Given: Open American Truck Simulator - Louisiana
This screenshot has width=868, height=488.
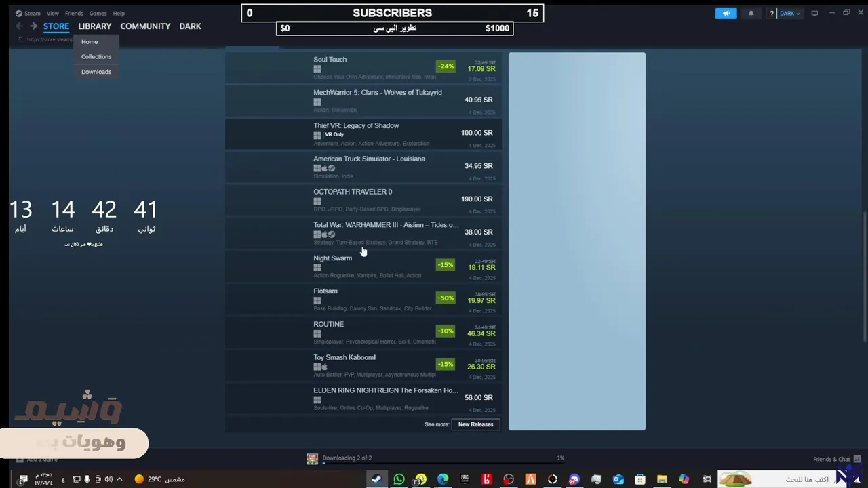Looking at the screenshot, I should pos(363,167).
